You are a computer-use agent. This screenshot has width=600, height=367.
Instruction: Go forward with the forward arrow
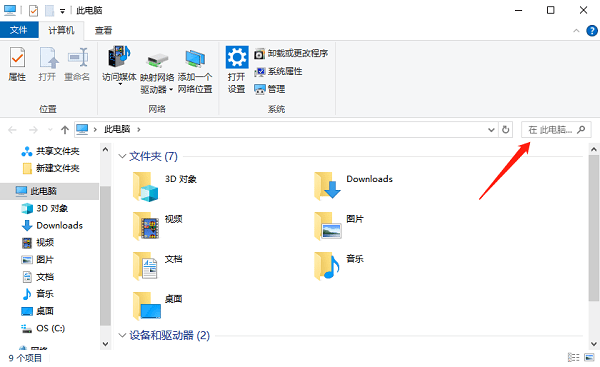pyautogui.click(x=33, y=130)
